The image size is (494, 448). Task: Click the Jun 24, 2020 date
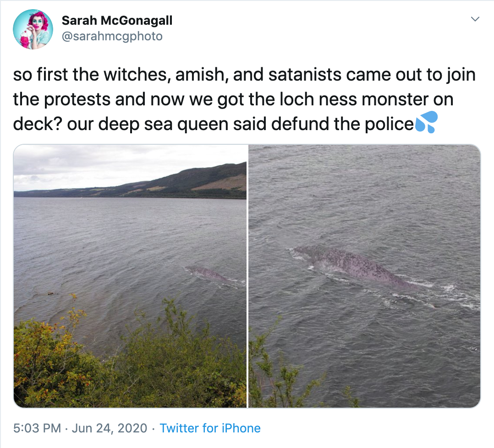point(110,428)
